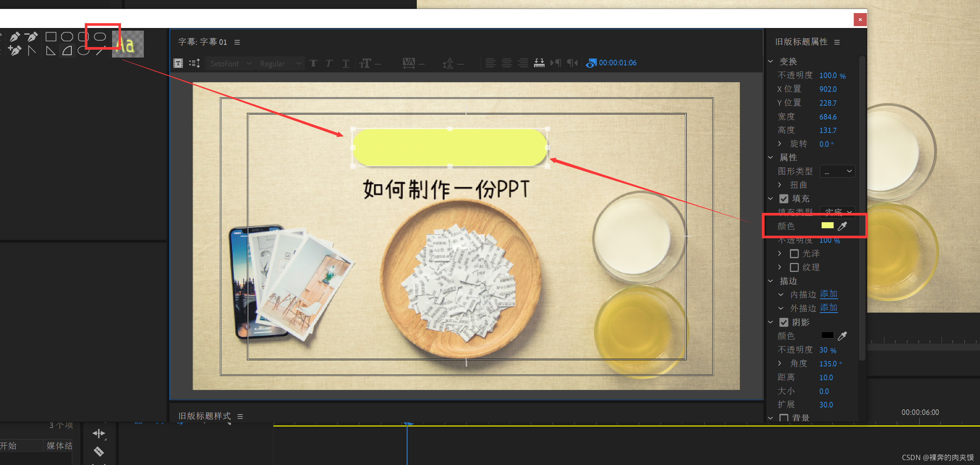Click the yellow fill color swatch

pyautogui.click(x=827, y=226)
